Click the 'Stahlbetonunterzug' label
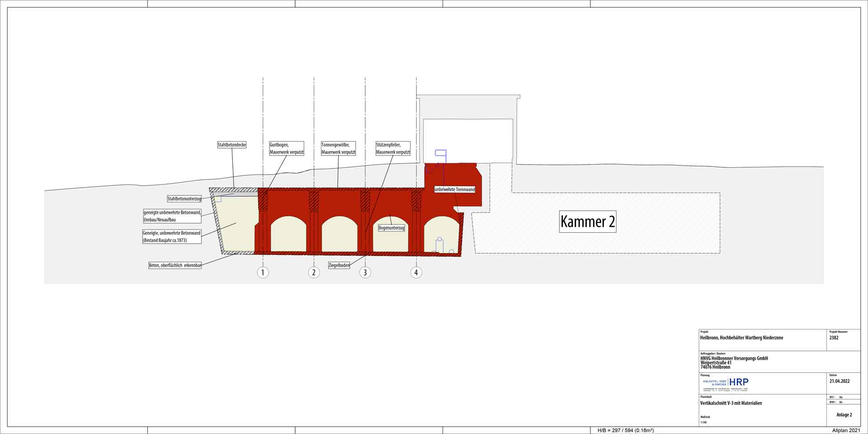Screen dimensions: 868x434 coord(184,199)
